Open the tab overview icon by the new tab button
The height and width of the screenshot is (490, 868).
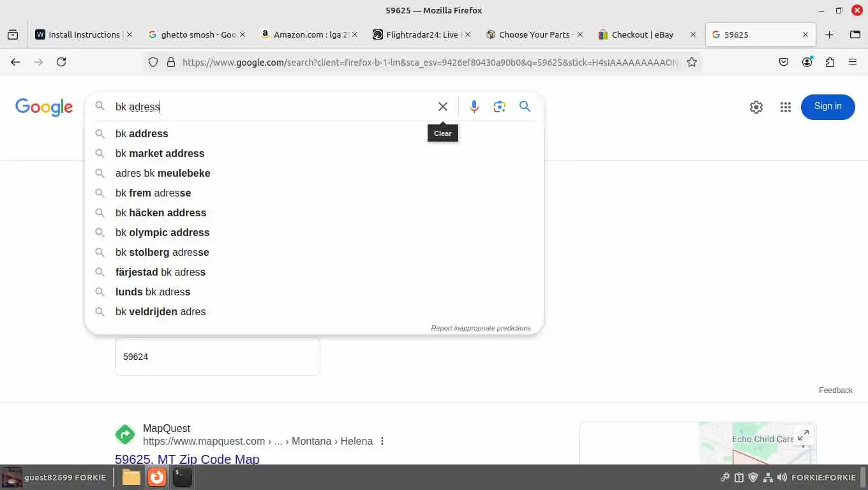click(x=855, y=34)
